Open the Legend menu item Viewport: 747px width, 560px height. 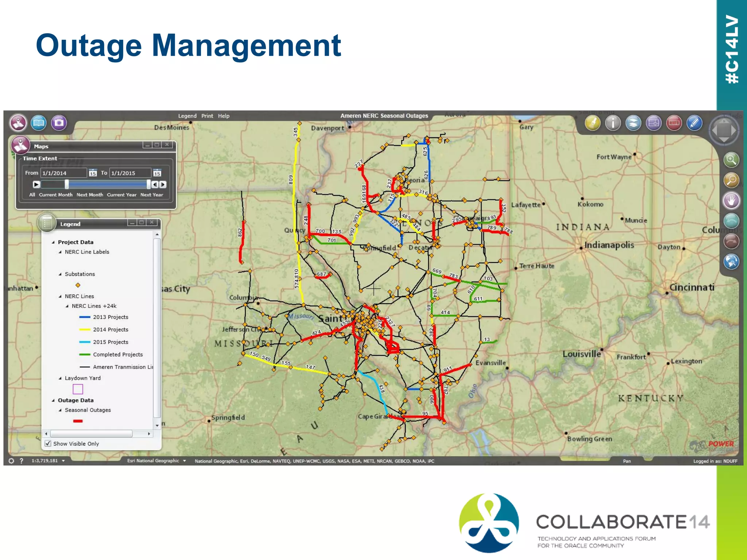pos(187,116)
